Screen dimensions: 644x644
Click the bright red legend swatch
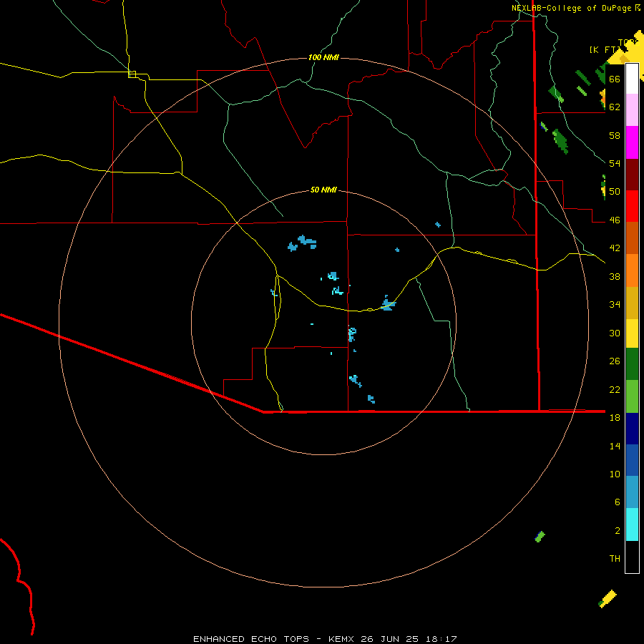[632, 206]
